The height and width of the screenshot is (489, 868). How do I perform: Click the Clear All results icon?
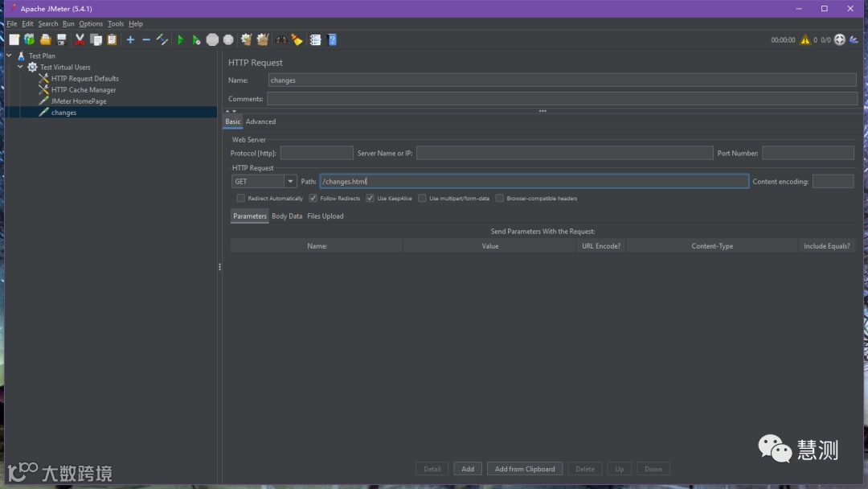click(x=263, y=40)
